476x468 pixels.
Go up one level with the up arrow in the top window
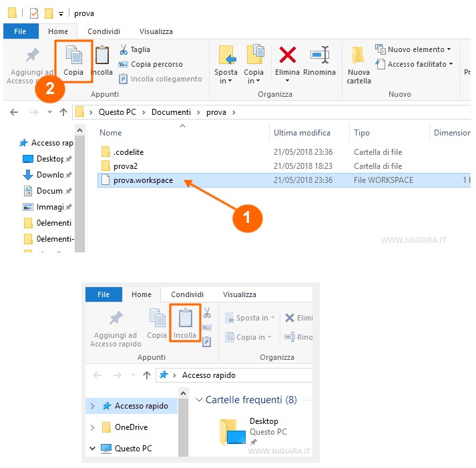tap(63, 112)
